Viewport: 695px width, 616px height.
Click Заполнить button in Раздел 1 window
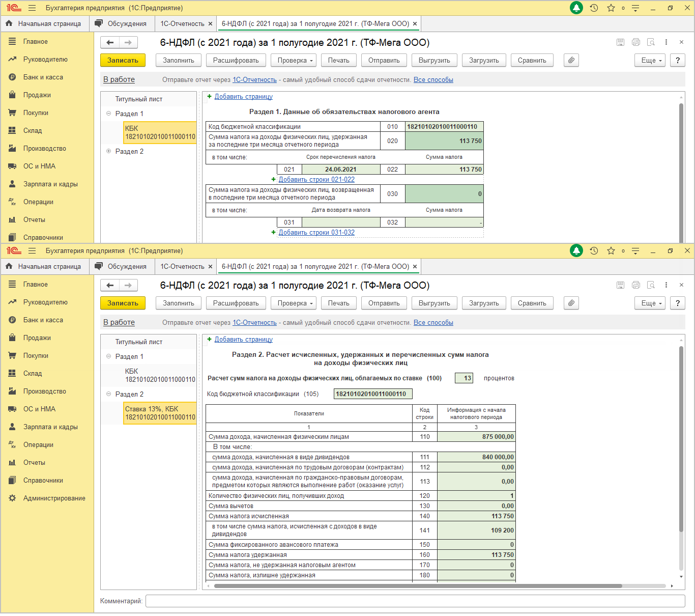pyautogui.click(x=179, y=60)
